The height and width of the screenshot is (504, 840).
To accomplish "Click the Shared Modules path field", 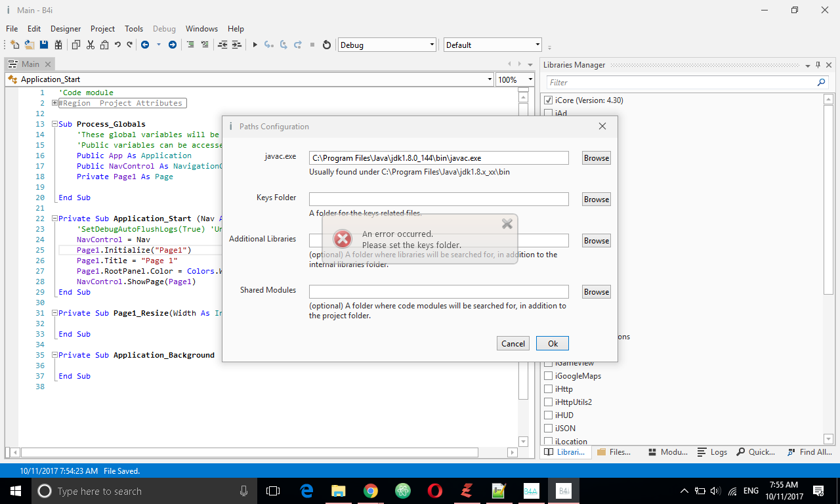I will pos(438,292).
